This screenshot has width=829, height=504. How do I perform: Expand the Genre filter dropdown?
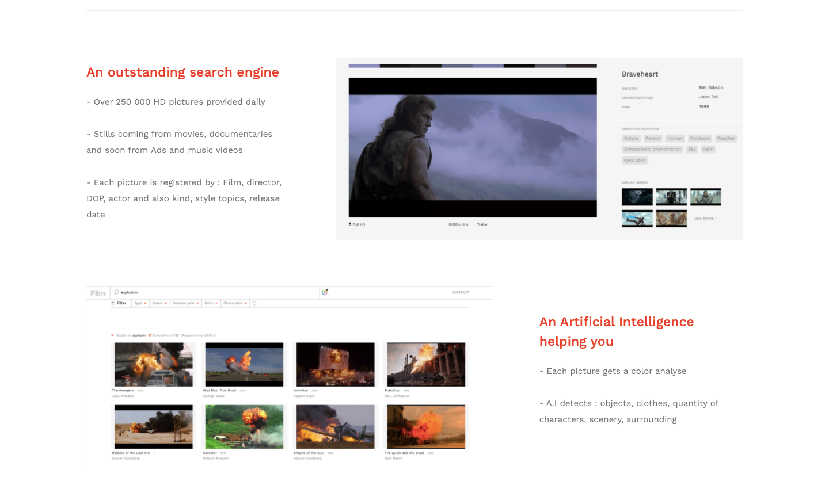tap(159, 303)
